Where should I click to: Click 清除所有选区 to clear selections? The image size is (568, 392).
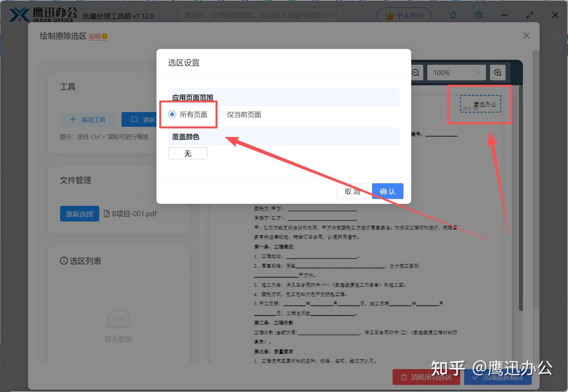tap(426, 377)
